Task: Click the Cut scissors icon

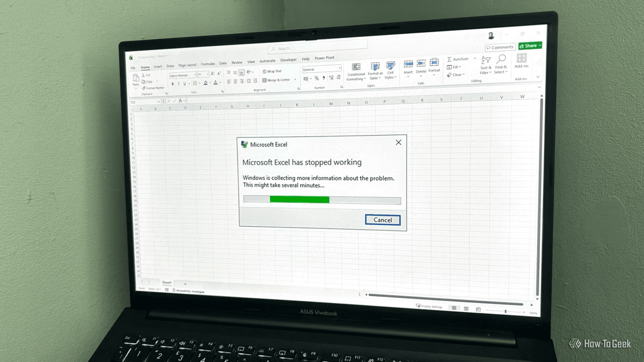Action: 143,75
